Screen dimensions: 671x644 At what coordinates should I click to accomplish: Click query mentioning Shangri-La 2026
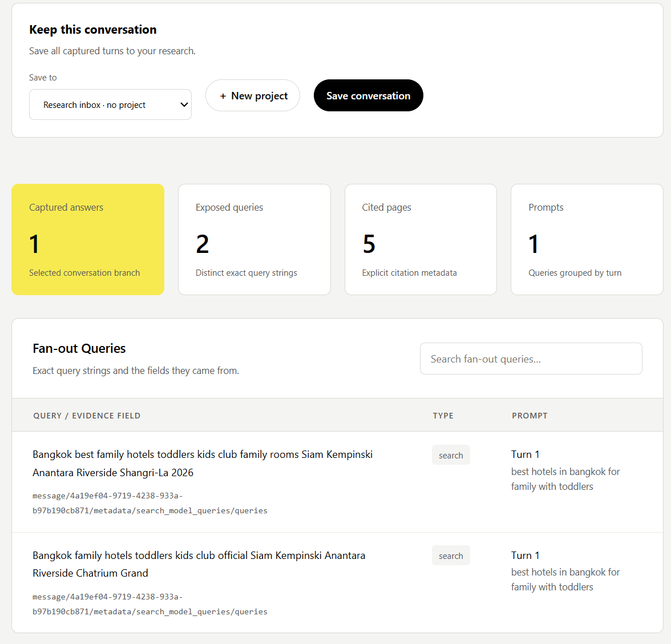pos(203,464)
